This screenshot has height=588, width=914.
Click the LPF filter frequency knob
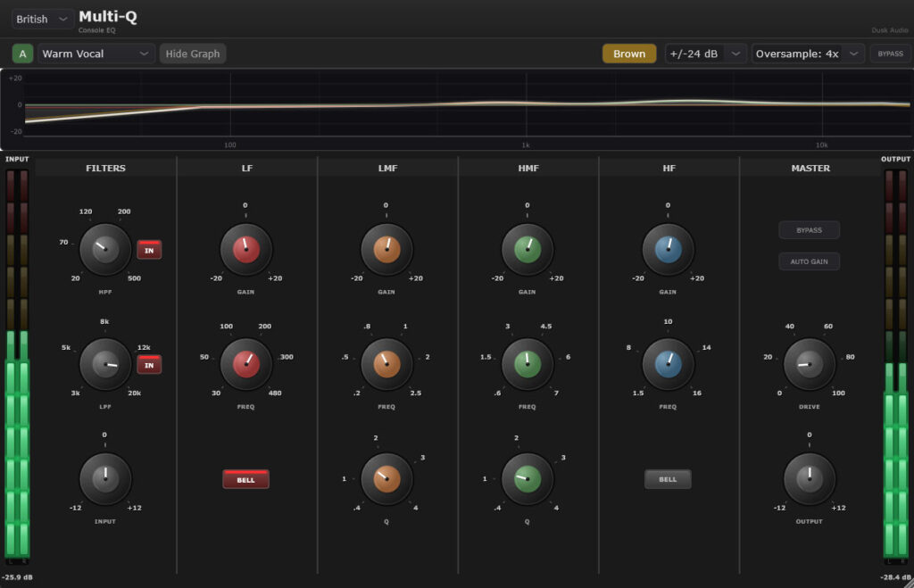[105, 364]
